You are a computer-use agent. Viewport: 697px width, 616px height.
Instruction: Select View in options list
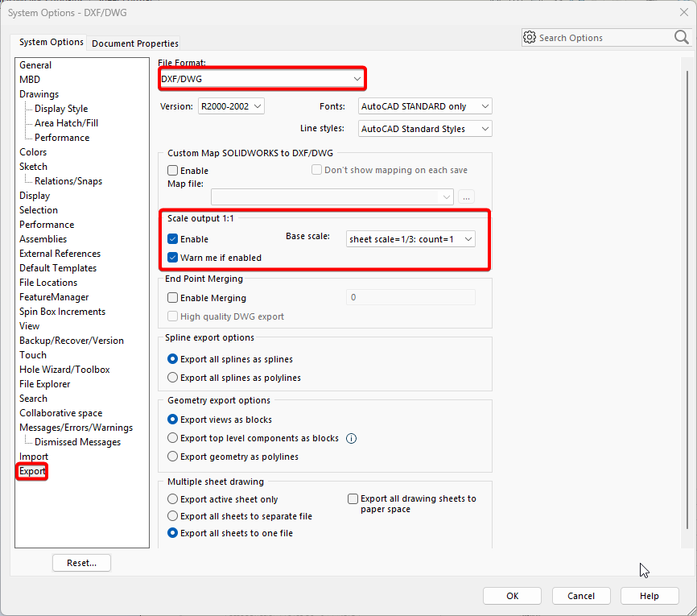tap(29, 326)
